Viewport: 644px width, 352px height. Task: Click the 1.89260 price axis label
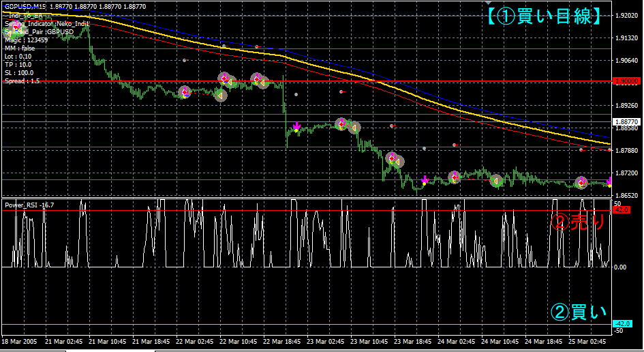(627, 105)
